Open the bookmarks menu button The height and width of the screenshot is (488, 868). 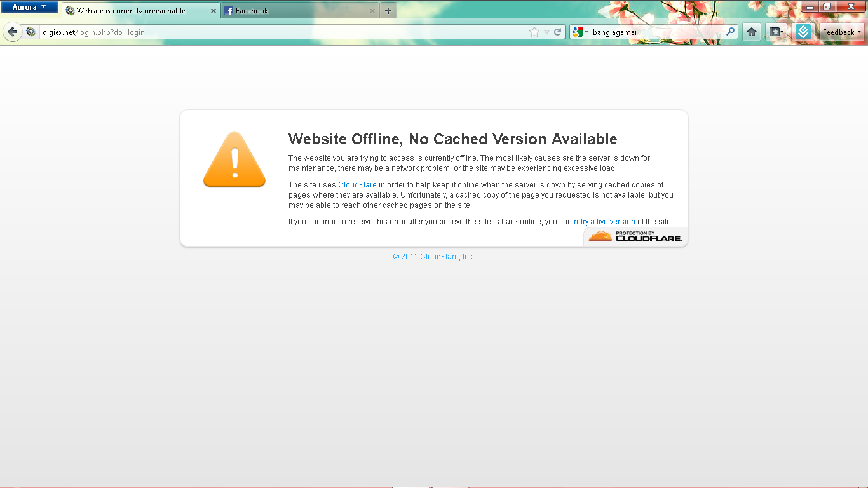click(776, 32)
